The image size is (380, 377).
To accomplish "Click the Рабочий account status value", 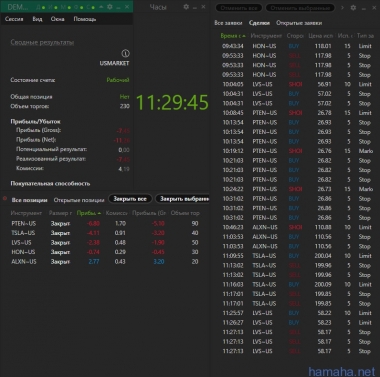I will click(118, 80).
